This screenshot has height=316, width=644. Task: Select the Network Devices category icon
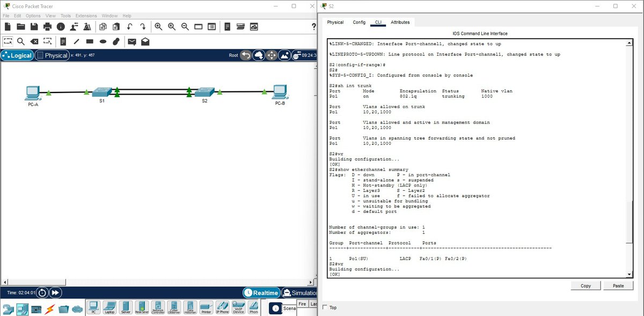tap(8, 309)
